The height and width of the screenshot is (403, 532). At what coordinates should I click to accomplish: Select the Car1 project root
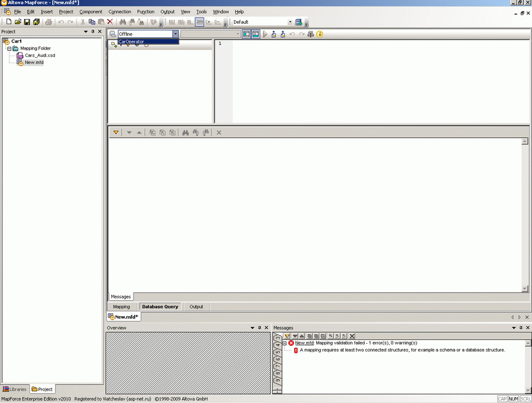(17, 41)
